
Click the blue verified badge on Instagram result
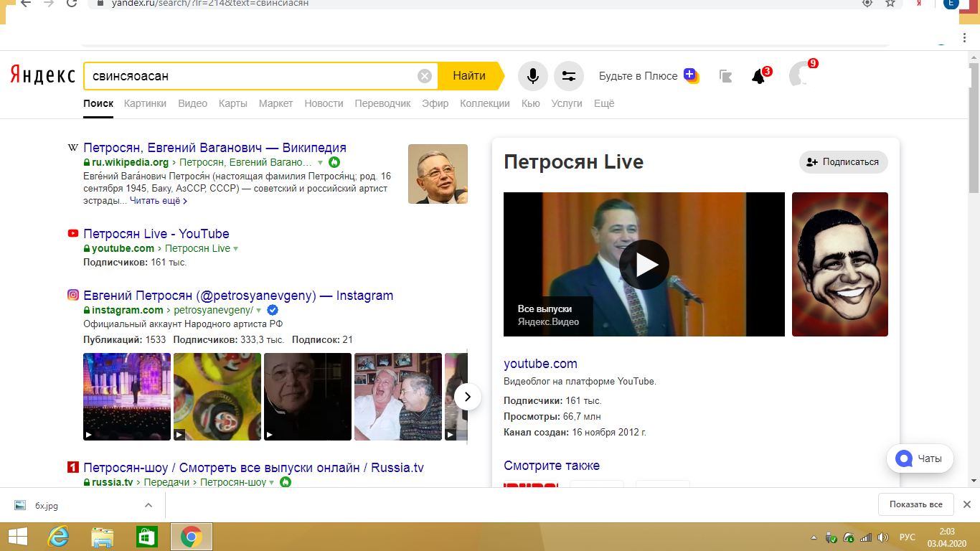click(273, 310)
